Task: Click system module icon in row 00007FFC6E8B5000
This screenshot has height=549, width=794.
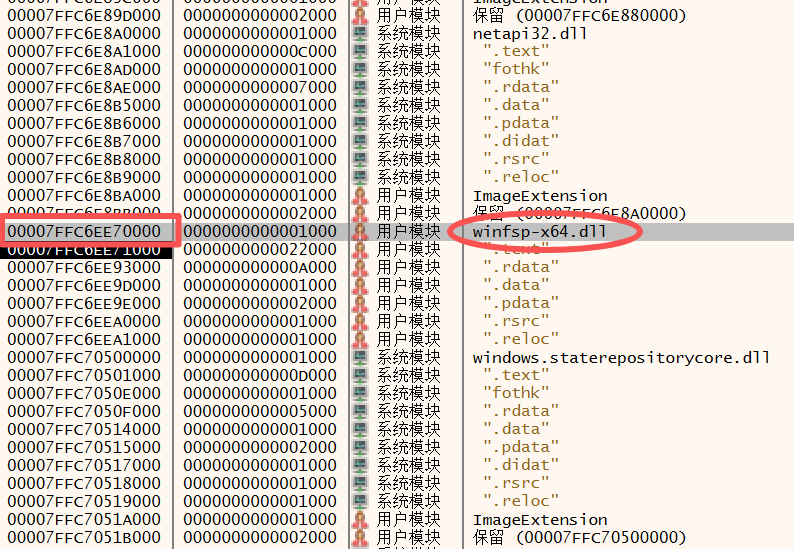Action: click(x=360, y=105)
